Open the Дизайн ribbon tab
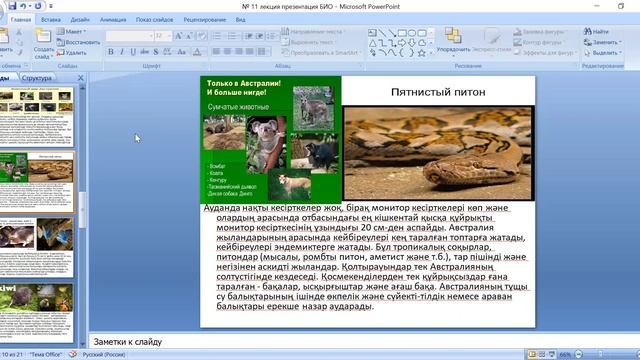 pos(80,20)
